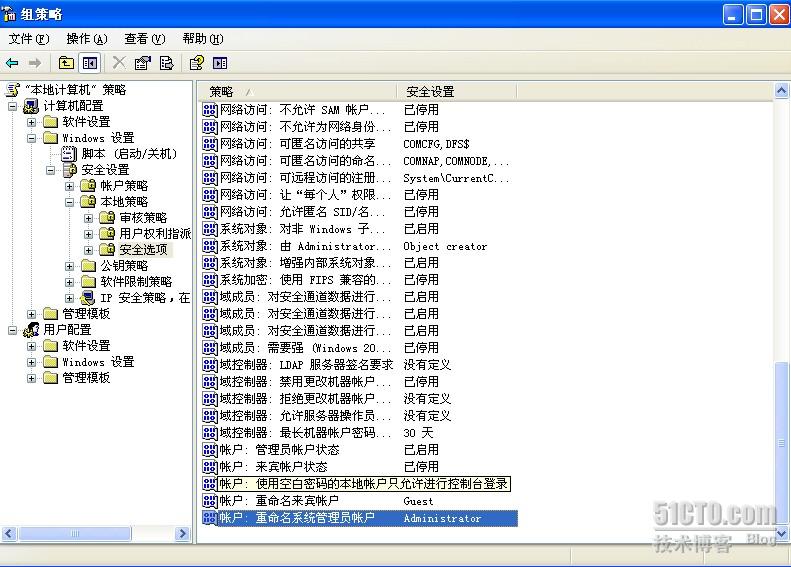The width and height of the screenshot is (791, 567).
Task: Select 安全选项 in the tree
Action: tap(143, 250)
